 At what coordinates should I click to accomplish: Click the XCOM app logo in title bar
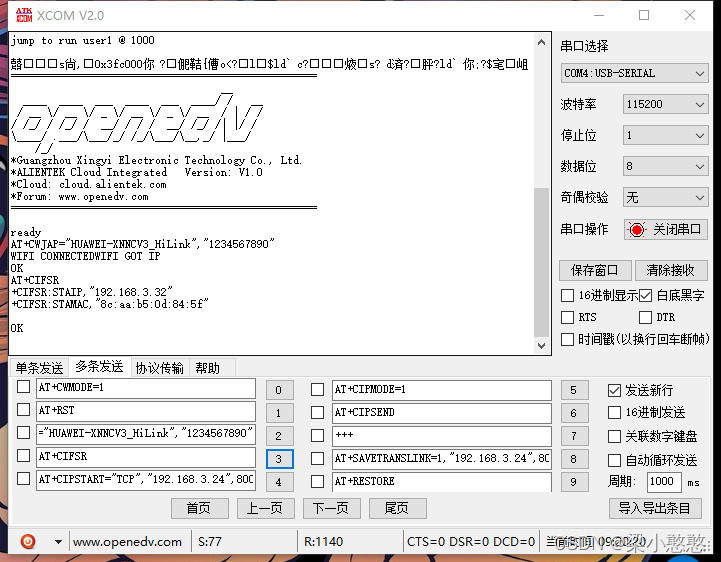coord(24,15)
